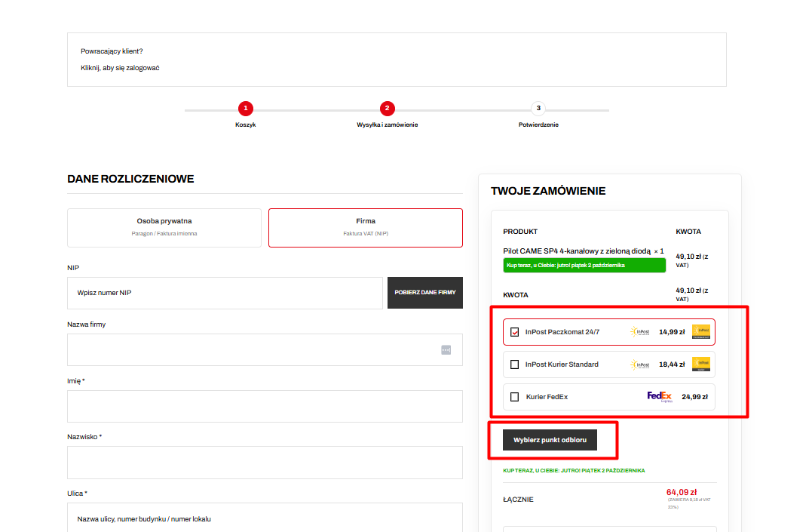Click Wybierz punkt odbioru button

tap(550, 440)
